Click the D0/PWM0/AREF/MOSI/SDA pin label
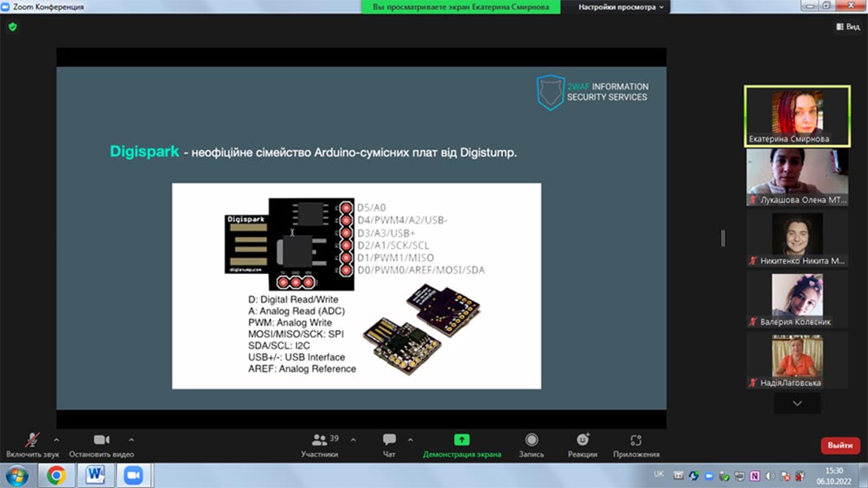 [421, 270]
